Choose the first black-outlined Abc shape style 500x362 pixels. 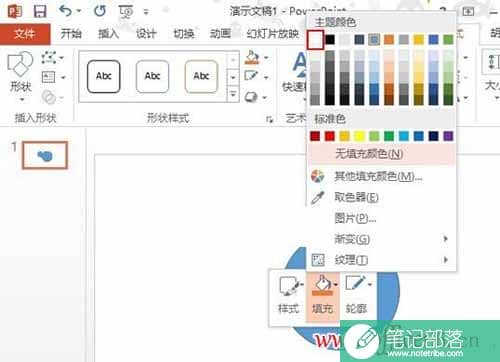(x=104, y=76)
